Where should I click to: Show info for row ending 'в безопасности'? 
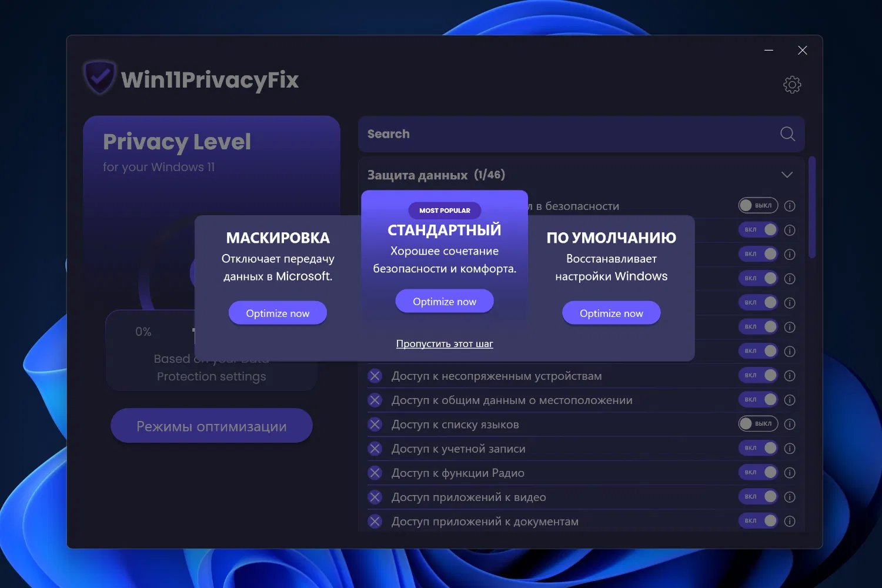790,206
